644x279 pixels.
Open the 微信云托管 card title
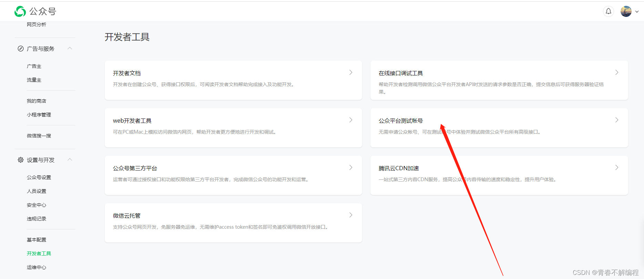tap(127, 216)
